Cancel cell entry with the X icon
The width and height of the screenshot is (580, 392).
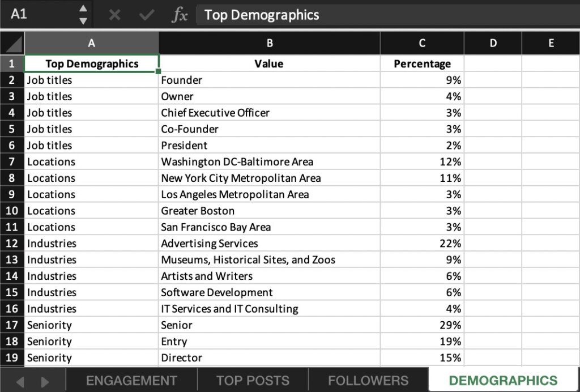click(x=115, y=15)
